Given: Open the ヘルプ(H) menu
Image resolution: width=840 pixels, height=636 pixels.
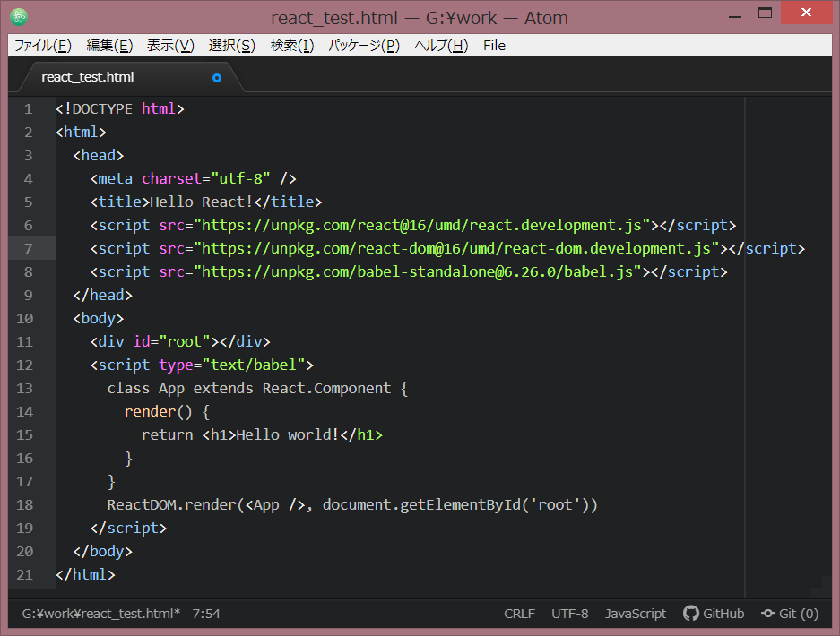Looking at the screenshot, I should coord(441,46).
